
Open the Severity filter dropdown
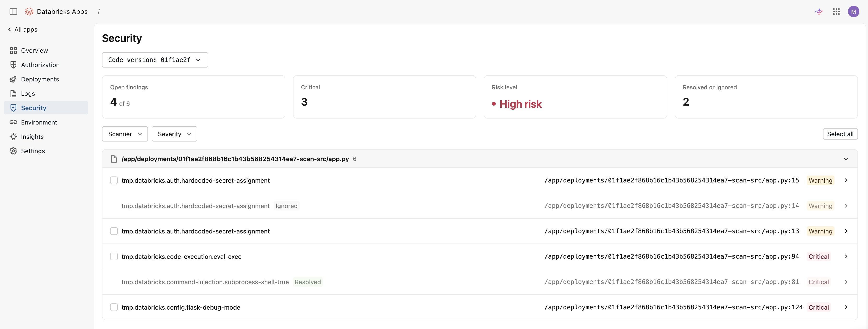point(174,134)
